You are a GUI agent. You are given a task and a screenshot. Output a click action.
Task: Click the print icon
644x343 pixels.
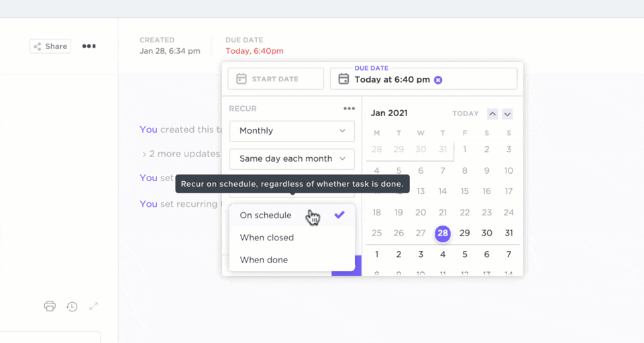[50, 306]
